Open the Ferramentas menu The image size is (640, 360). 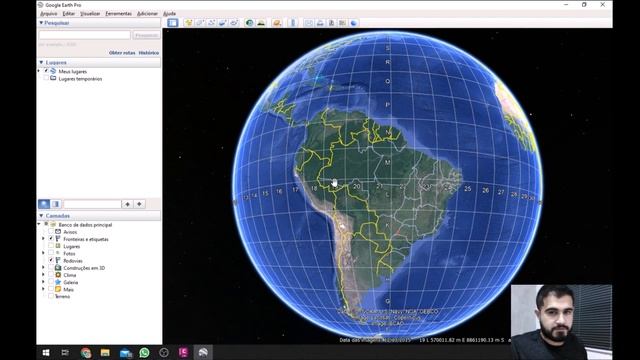click(x=118, y=13)
